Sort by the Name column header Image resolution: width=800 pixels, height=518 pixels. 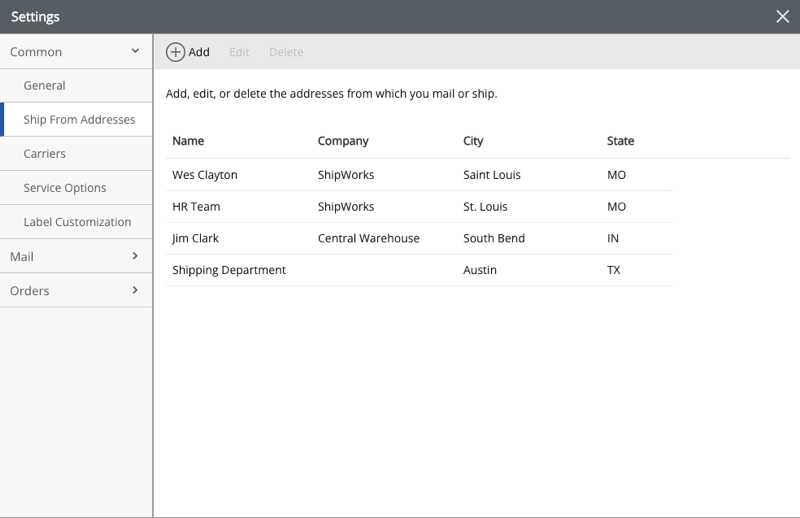coord(188,141)
